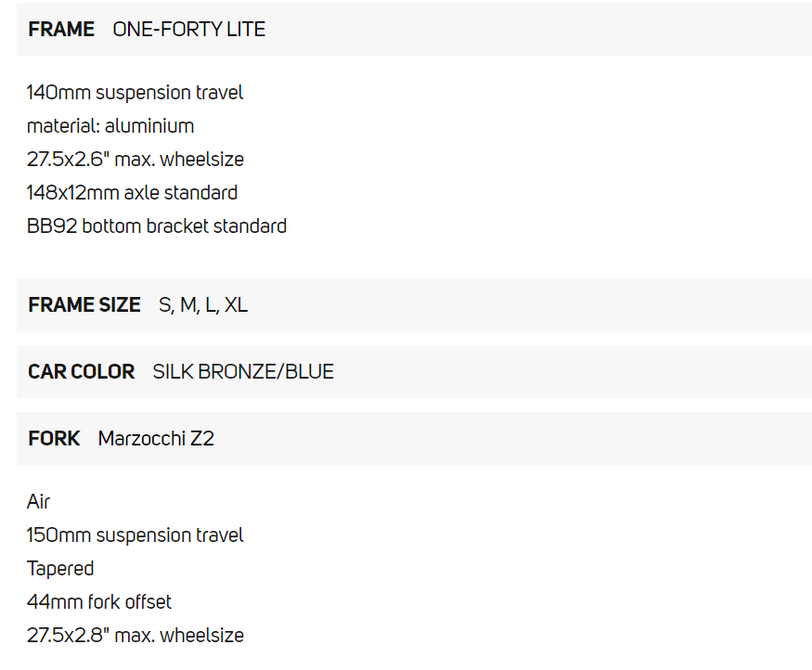This screenshot has width=812, height=670.
Task: Click the 27.5x2.8" max. wheelsize line
Action: (x=135, y=636)
